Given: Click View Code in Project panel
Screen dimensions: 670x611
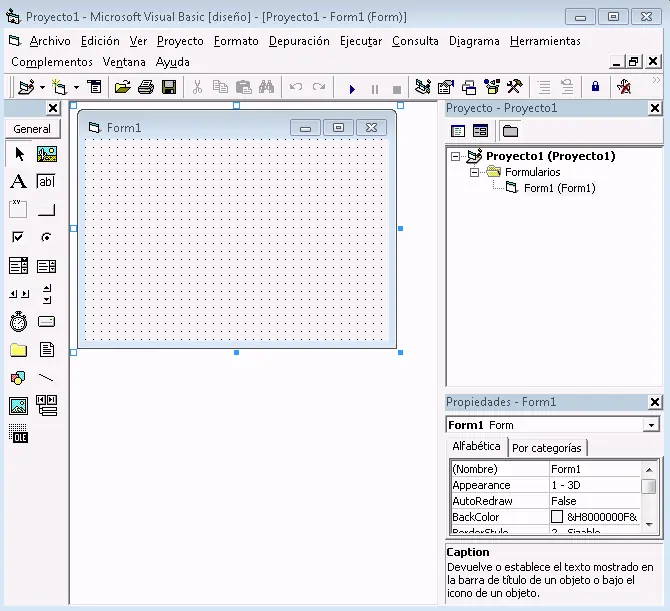Looking at the screenshot, I should (458, 131).
